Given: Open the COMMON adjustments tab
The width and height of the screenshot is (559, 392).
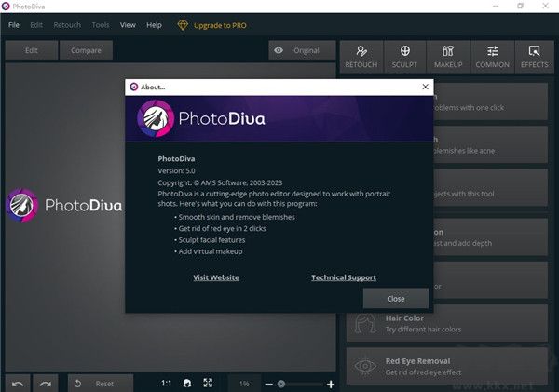Looking at the screenshot, I should point(492,57).
